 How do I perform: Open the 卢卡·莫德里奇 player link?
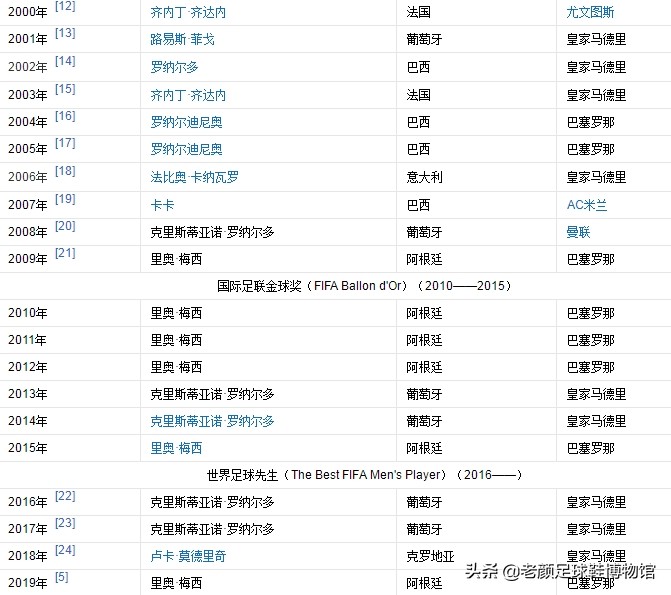[x=188, y=556]
